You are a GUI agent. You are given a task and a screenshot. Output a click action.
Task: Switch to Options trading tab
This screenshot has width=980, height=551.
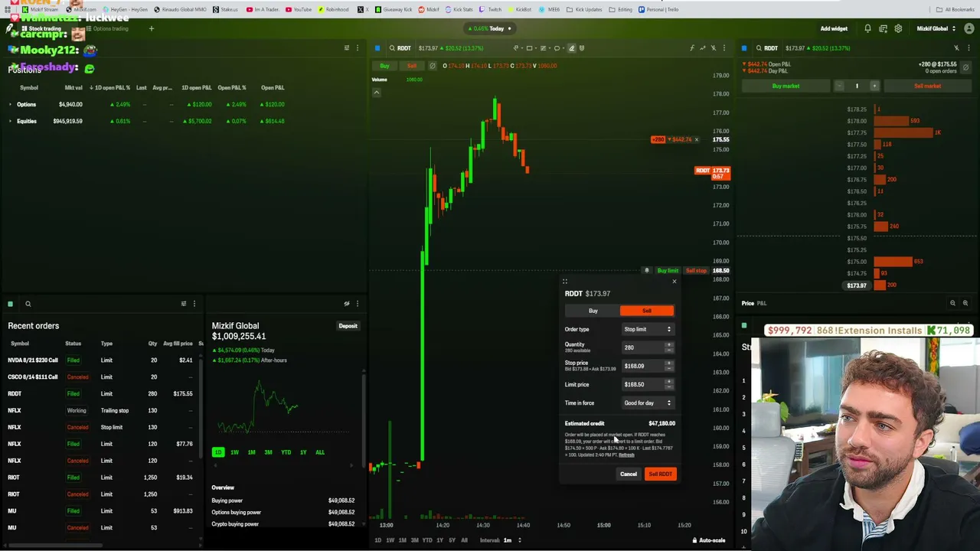tap(106, 29)
